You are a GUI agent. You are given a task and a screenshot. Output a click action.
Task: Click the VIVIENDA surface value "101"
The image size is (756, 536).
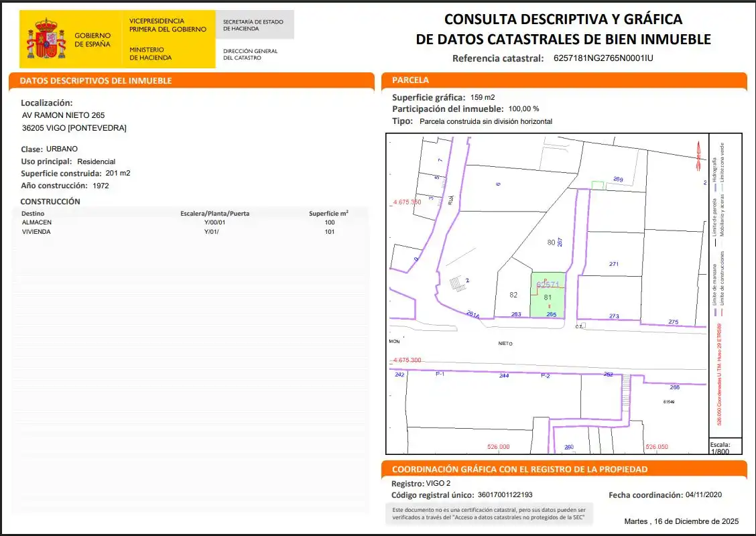(330, 232)
